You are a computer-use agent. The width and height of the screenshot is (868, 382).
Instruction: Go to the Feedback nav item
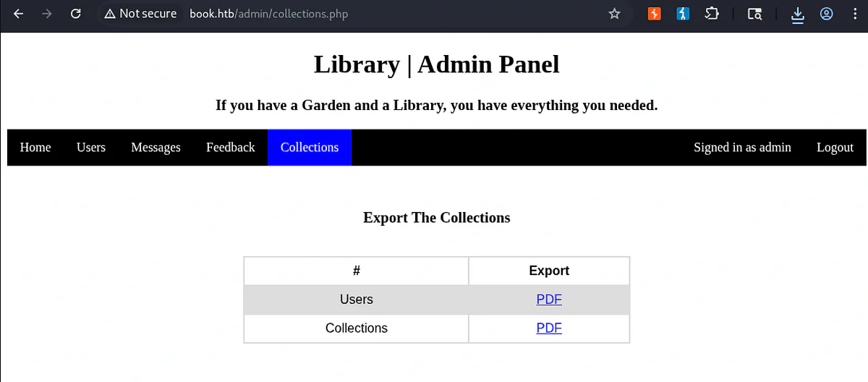230,148
